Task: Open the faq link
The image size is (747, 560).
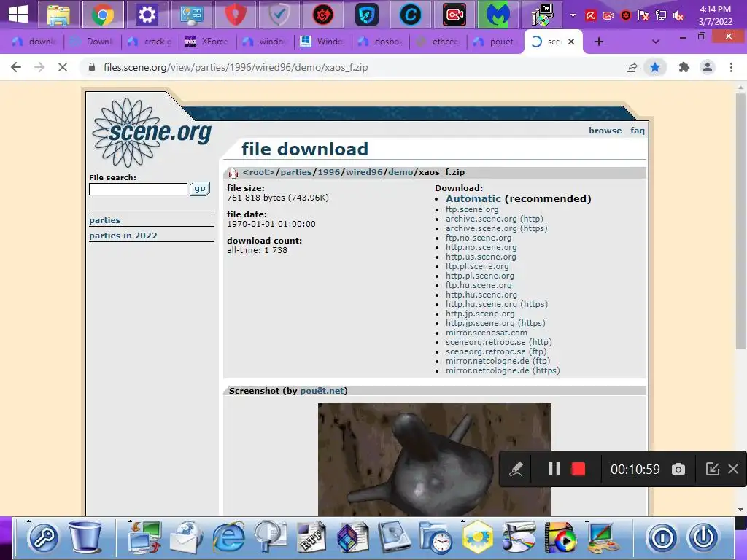Action: click(x=638, y=131)
